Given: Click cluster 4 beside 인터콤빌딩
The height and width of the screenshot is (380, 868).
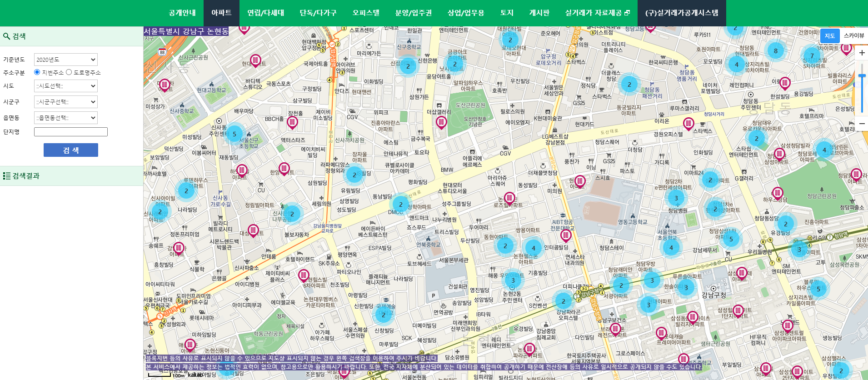Looking at the screenshot, I should 534,248.
